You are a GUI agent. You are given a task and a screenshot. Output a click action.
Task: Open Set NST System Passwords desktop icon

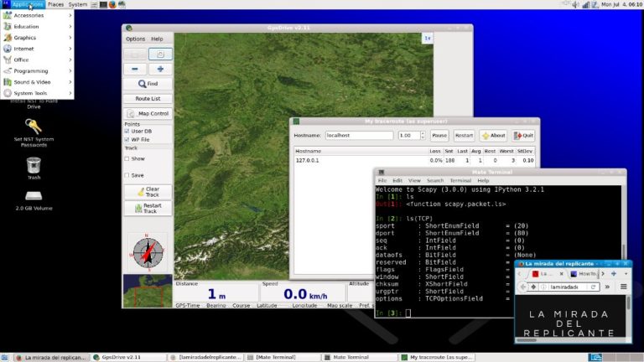coord(34,132)
